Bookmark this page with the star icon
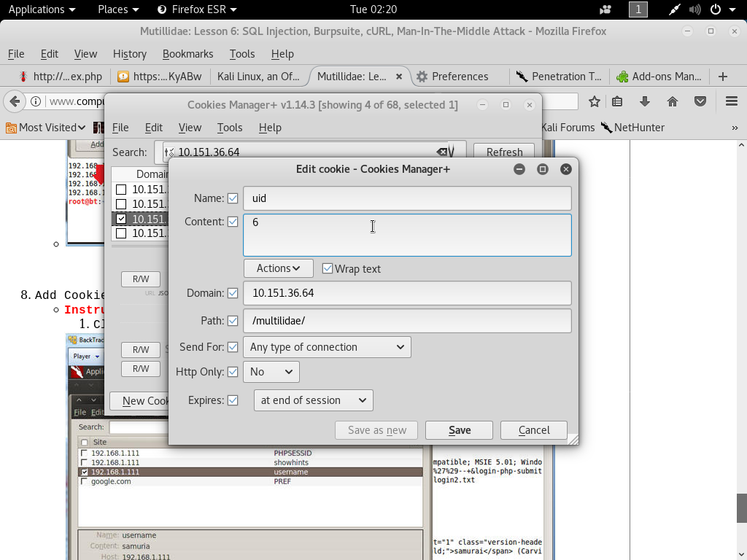Image resolution: width=747 pixels, height=560 pixels. point(595,101)
